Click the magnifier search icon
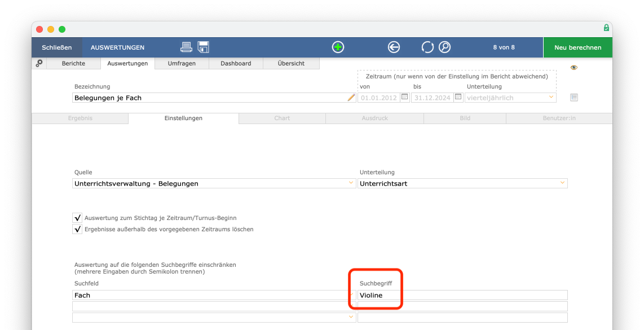 tap(445, 47)
